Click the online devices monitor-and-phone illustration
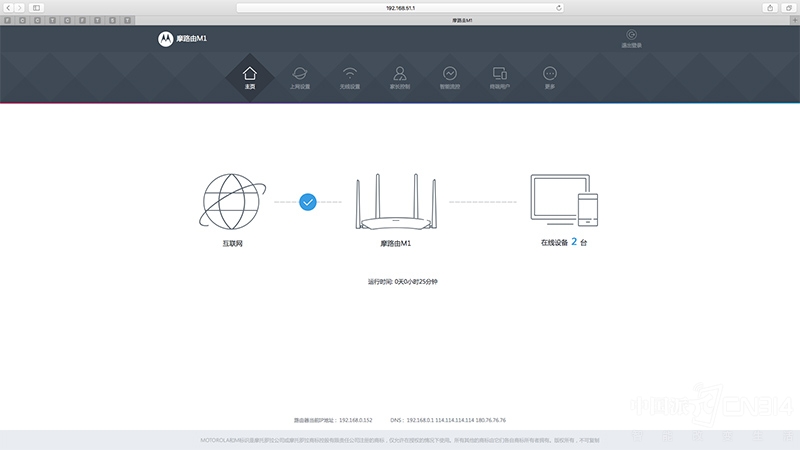 (564, 200)
